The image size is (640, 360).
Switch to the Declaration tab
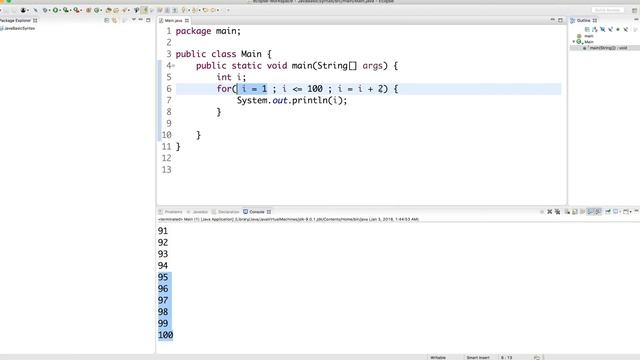pyautogui.click(x=226, y=212)
